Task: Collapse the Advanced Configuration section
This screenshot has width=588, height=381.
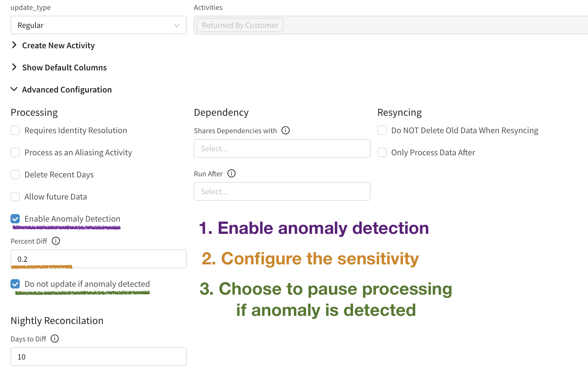Action: [x=66, y=90]
